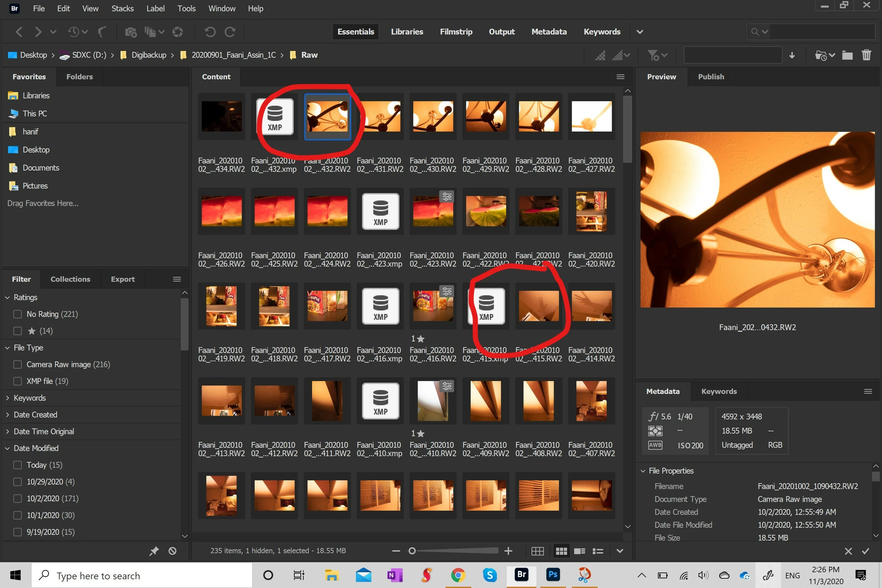Open the workspace switcher dropdown arrow
The width and height of the screenshot is (882, 588).
click(640, 32)
